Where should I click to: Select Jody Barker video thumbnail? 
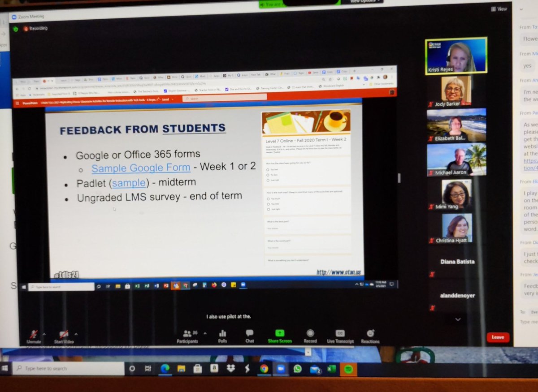pyautogui.click(x=456, y=90)
